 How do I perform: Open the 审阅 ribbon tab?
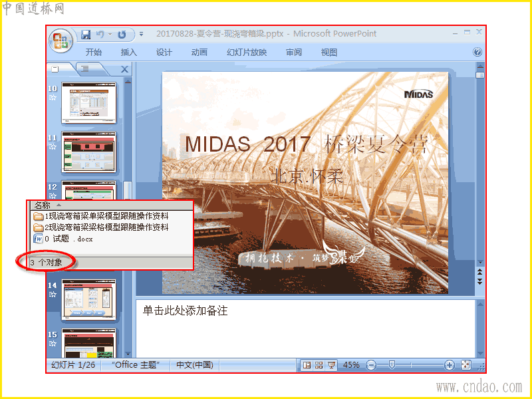[294, 53]
